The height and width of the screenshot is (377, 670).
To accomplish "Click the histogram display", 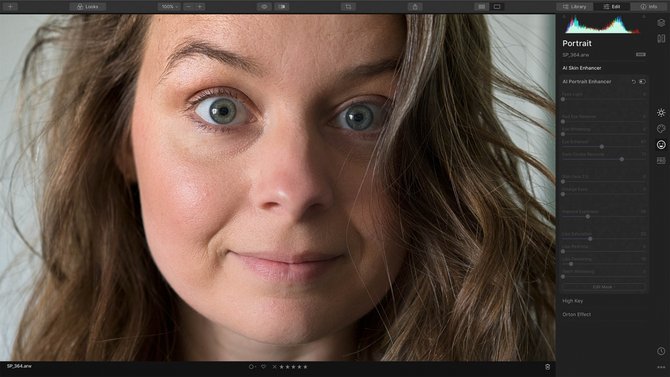I will [603, 24].
